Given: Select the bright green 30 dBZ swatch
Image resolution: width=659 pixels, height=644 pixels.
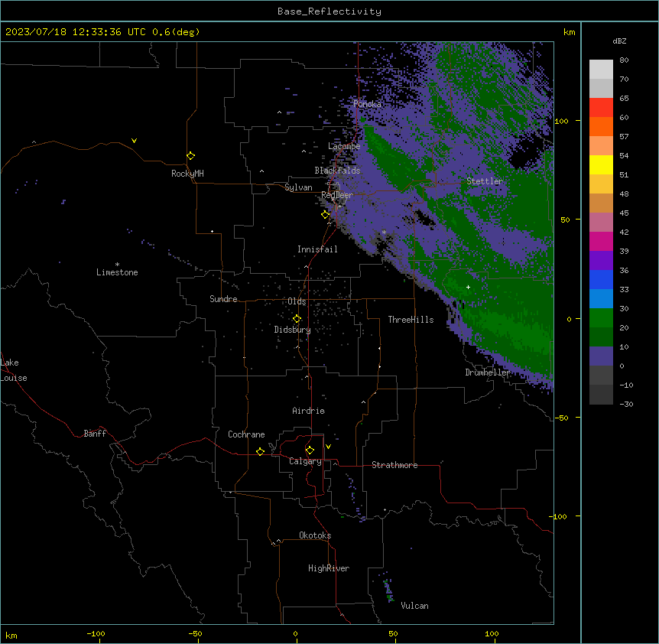Looking at the screenshot, I should 601,318.
